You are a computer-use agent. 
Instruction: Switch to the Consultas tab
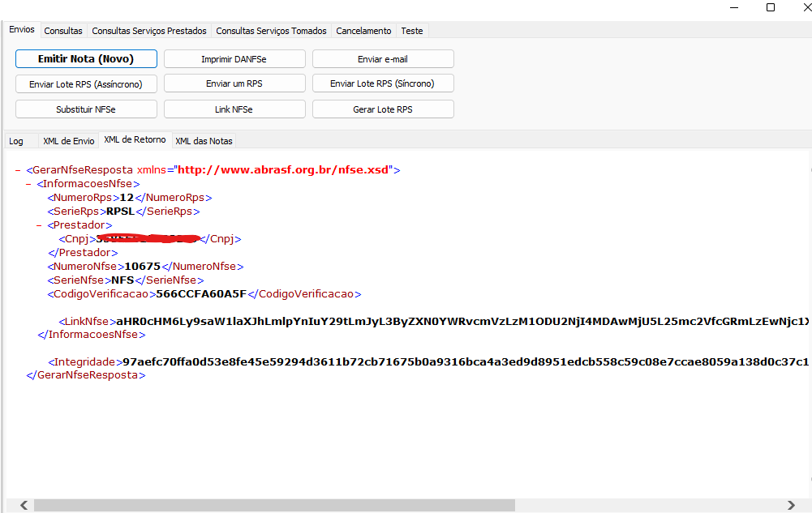[63, 31]
